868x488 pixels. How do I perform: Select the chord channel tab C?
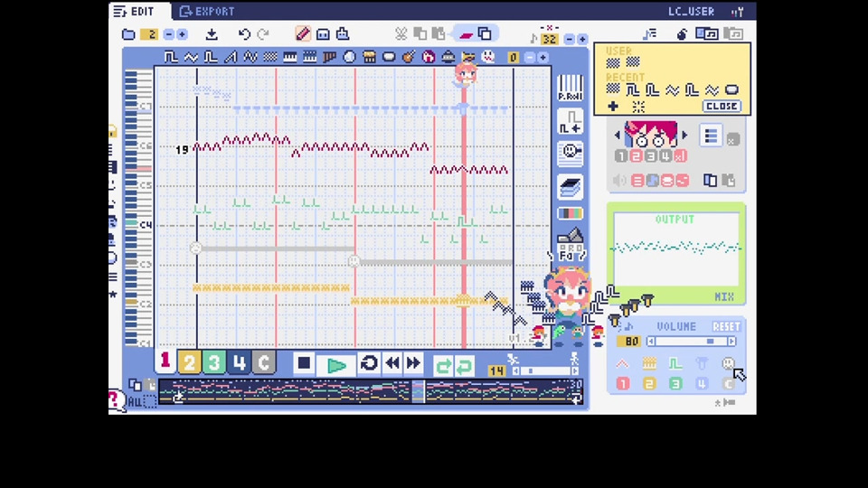pyautogui.click(x=263, y=362)
